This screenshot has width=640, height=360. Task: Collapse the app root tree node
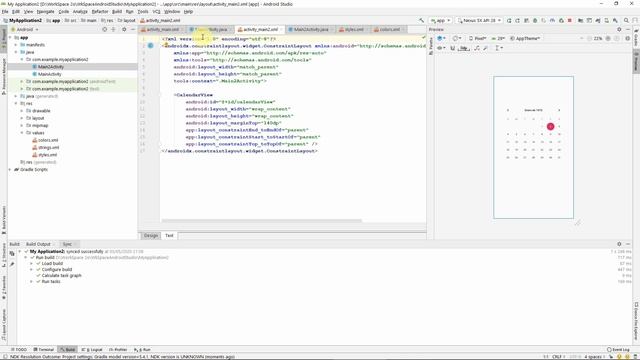point(10,38)
